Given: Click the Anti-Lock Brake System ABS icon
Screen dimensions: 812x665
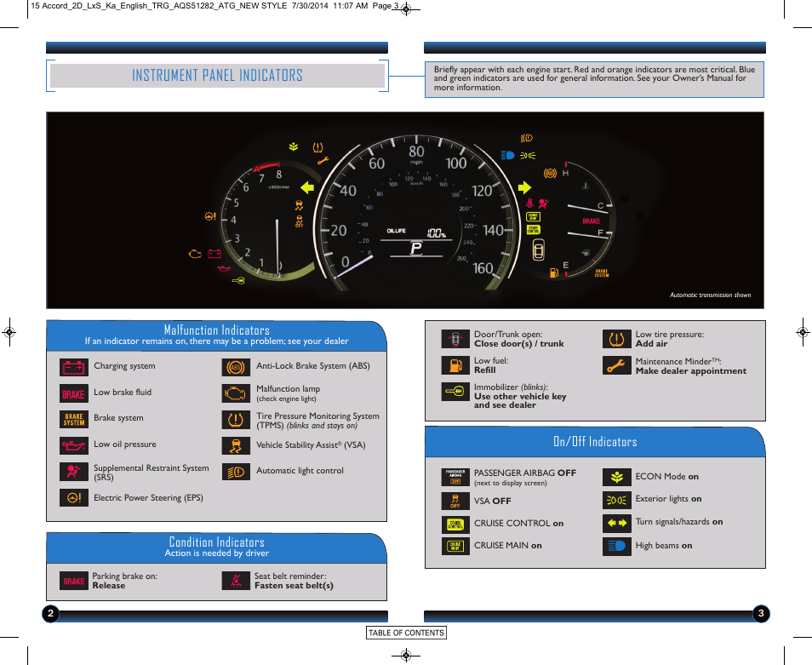Looking at the screenshot, I should 236,368.
